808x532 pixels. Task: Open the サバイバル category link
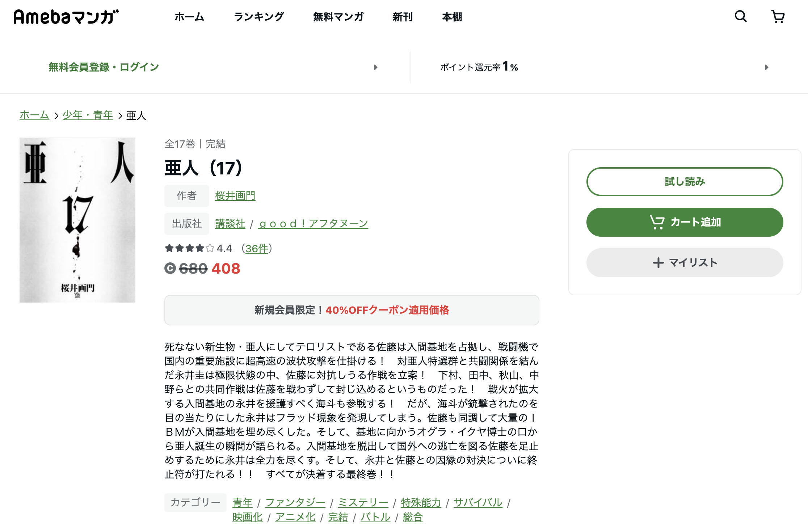point(478,503)
